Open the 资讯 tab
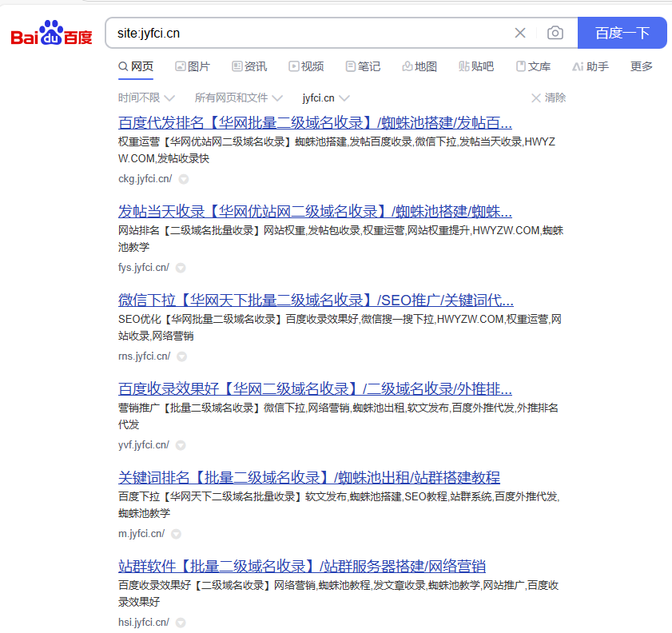The image size is (672, 633). pos(249,66)
